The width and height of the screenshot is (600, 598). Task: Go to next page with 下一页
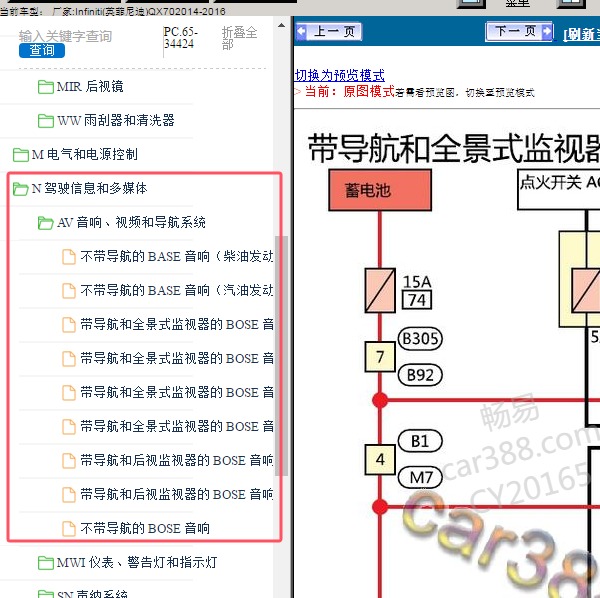click(x=520, y=31)
